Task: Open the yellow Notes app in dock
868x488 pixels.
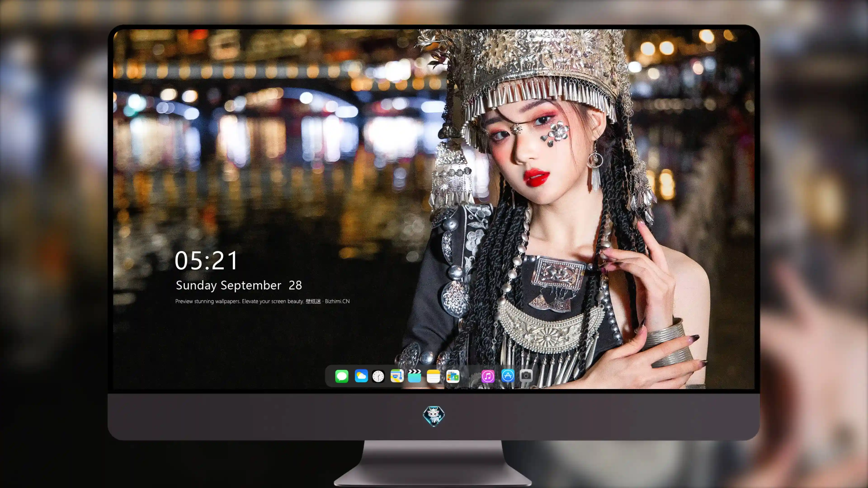Action: [x=433, y=376]
